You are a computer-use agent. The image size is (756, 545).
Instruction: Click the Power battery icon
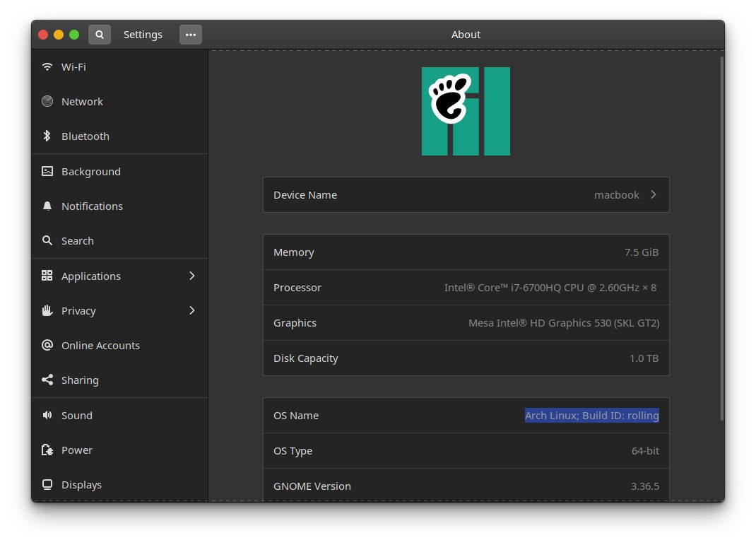pyautogui.click(x=47, y=450)
